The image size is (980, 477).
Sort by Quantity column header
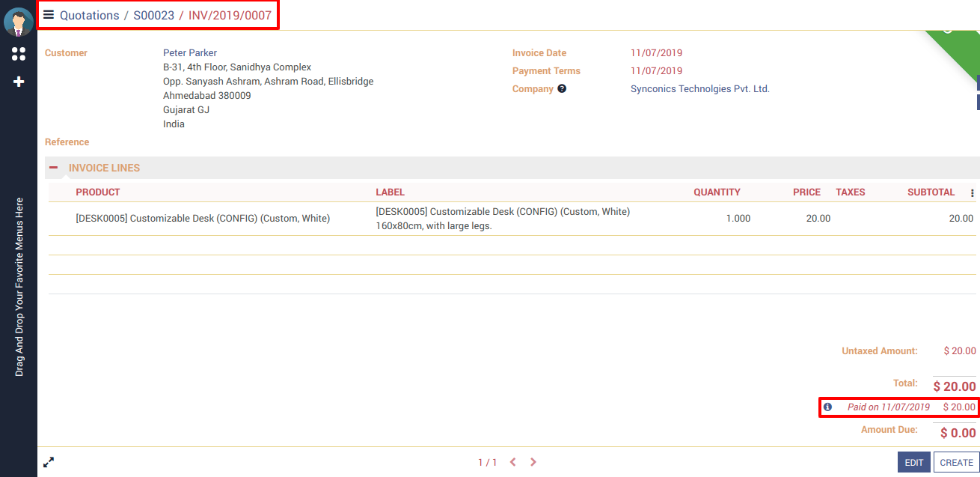716,192
